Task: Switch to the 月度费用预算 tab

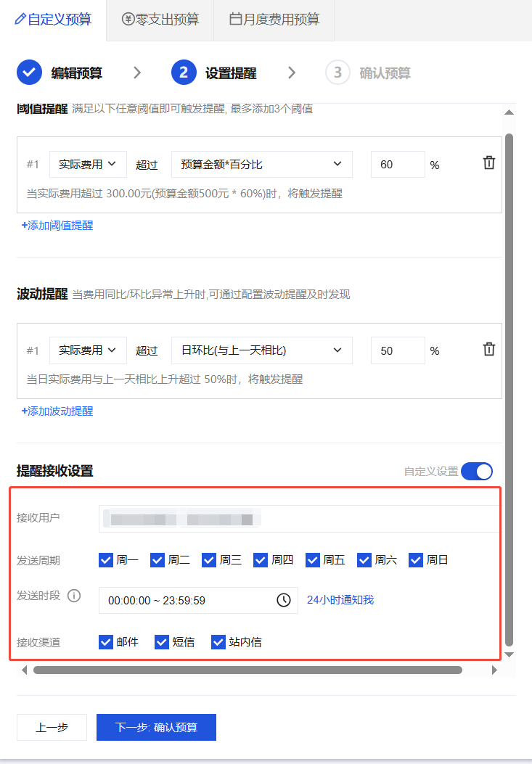Action: tap(274, 20)
